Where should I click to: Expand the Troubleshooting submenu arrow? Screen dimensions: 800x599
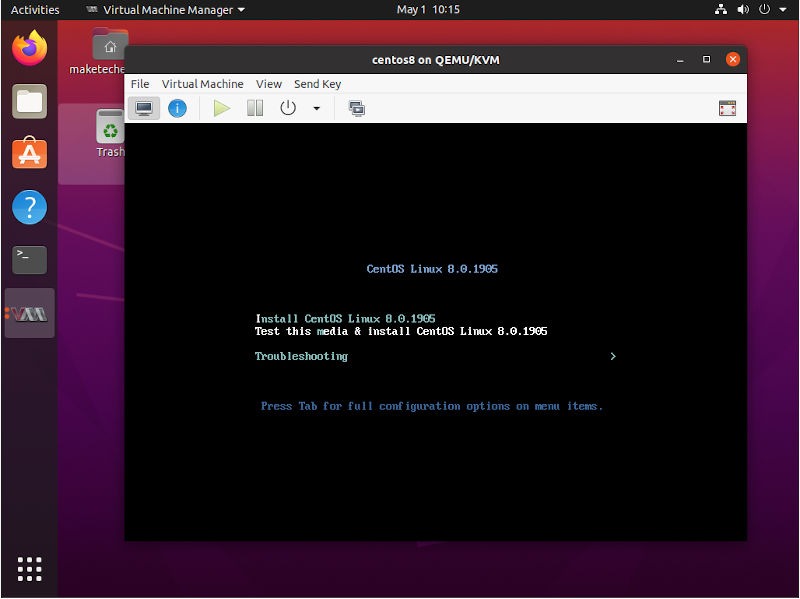[613, 356]
